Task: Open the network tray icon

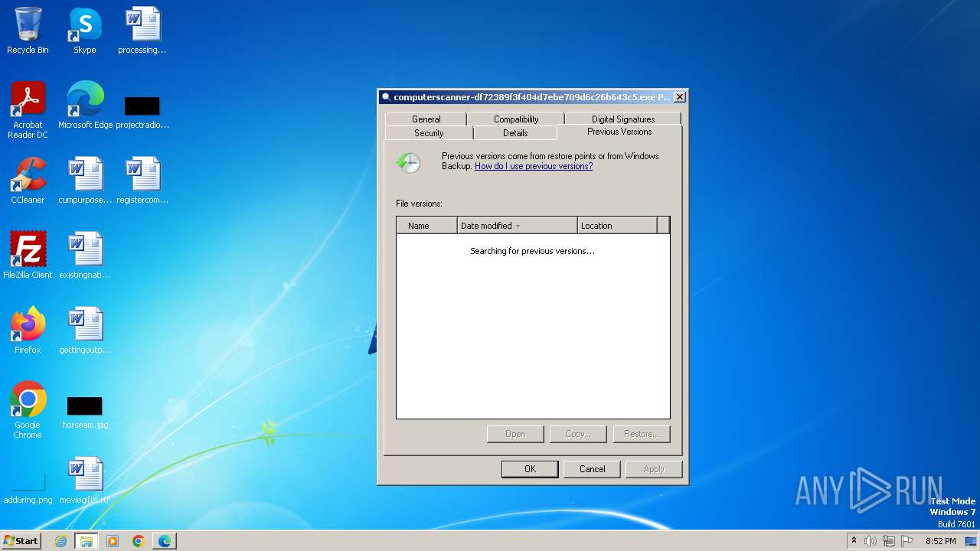Action: click(x=889, y=541)
